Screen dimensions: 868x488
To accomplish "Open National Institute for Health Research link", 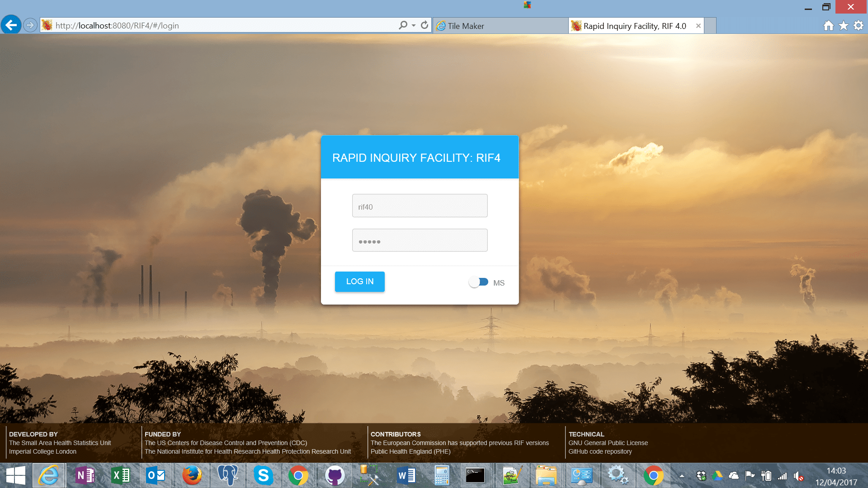I will pos(248,451).
